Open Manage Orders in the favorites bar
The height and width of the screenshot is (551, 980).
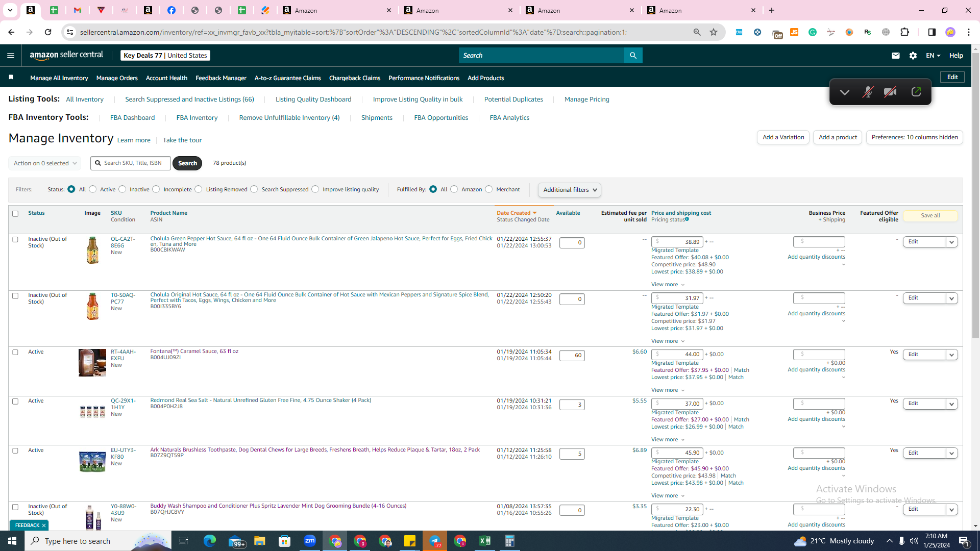click(x=117, y=78)
